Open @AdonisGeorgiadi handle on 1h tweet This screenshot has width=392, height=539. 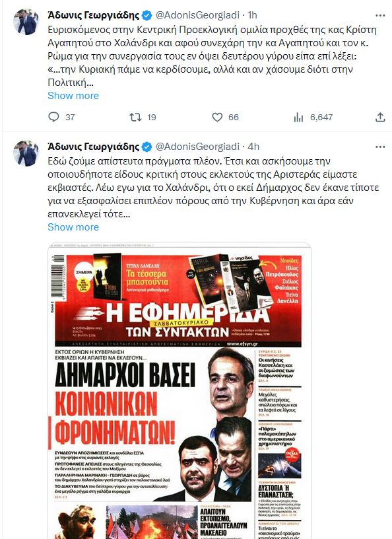coord(197,15)
